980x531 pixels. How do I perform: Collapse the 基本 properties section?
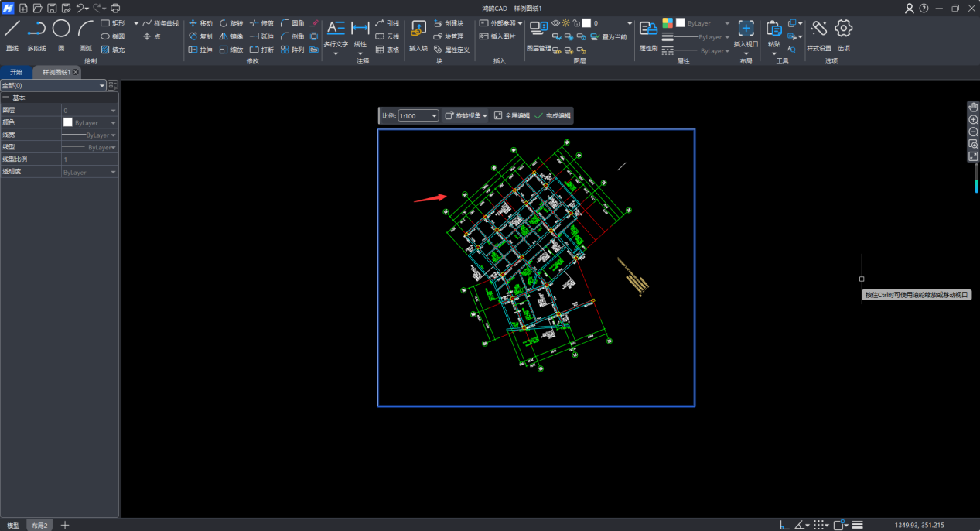point(6,98)
